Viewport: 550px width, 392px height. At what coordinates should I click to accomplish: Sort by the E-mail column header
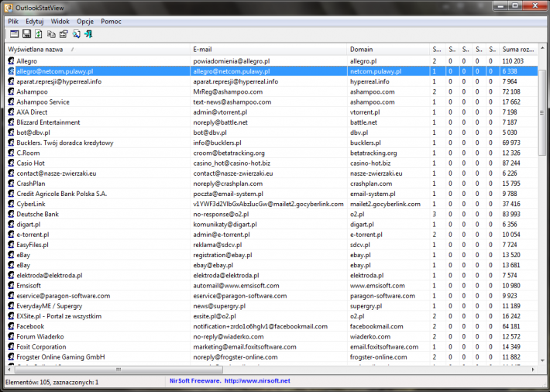(x=269, y=49)
